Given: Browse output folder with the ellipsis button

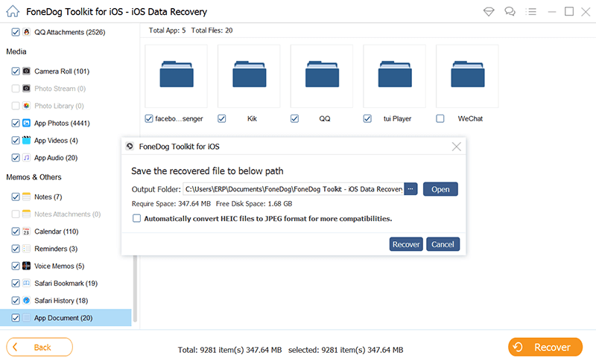Looking at the screenshot, I should pos(410,189).
